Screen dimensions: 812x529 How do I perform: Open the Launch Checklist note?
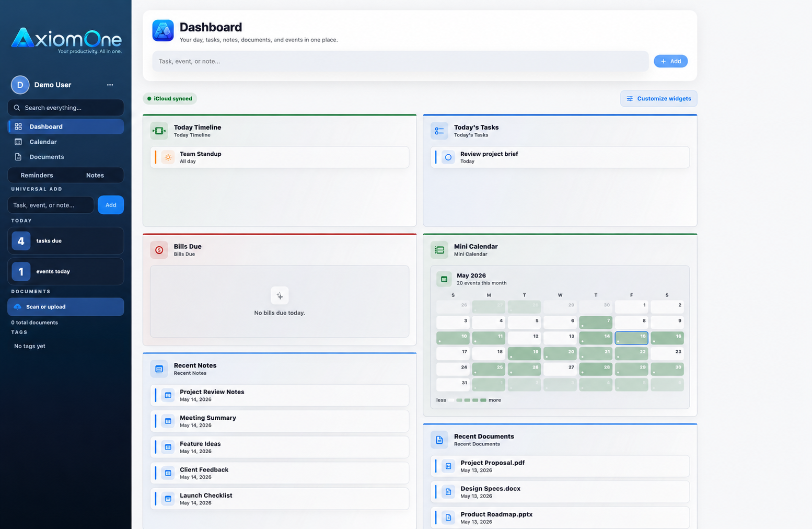pos(280,499)
